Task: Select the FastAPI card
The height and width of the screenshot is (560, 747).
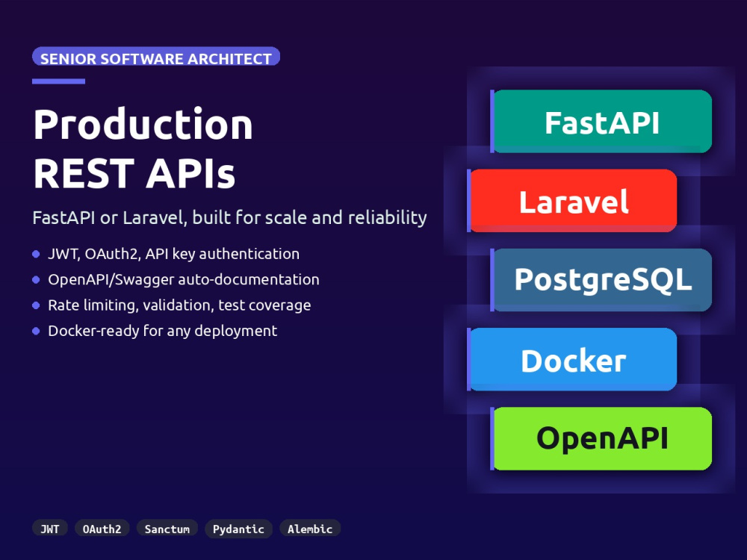Action: [601, 122]
